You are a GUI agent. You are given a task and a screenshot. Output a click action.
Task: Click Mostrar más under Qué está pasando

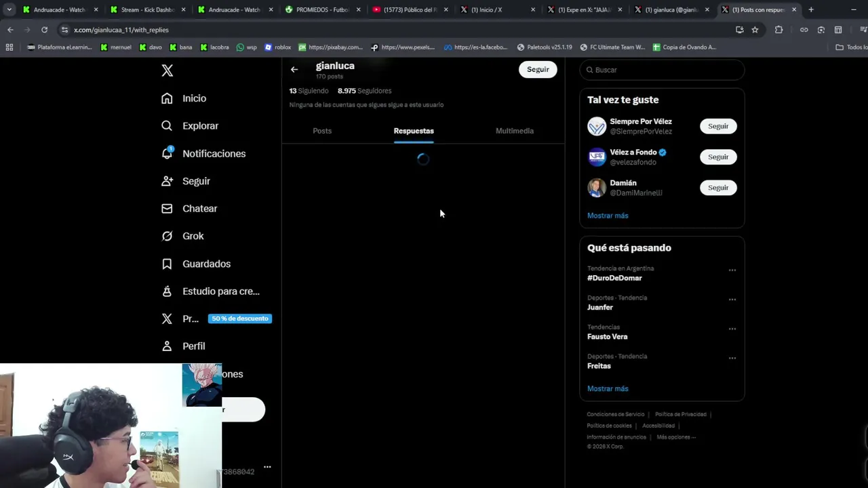[608, 388]
